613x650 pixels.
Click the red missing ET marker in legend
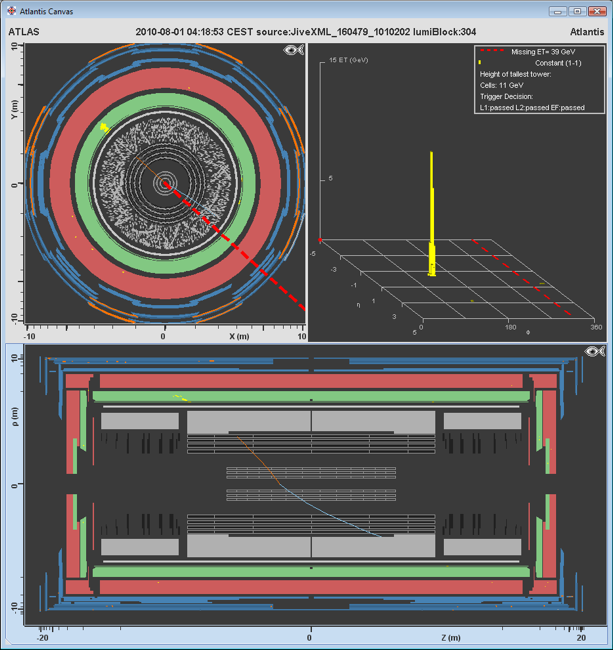tap(493, 50)
